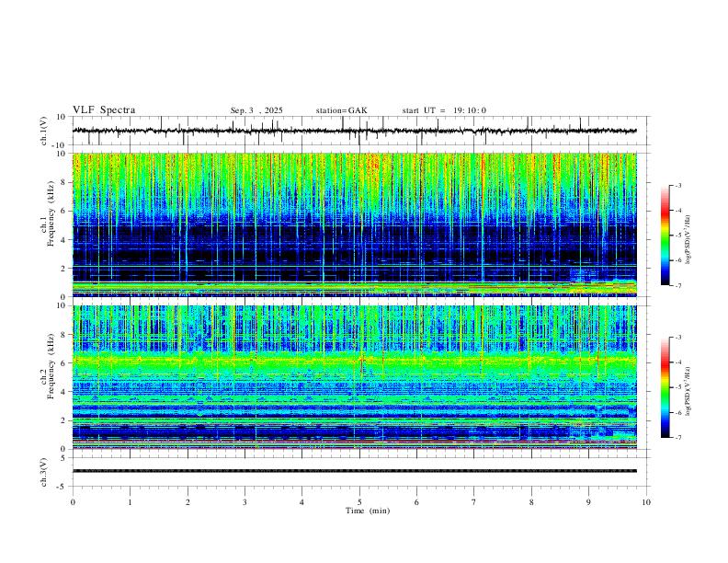Viewport: 728px width, 563px height.
Task: Click the time axis tick label "1"
Action: click(130, 502)
